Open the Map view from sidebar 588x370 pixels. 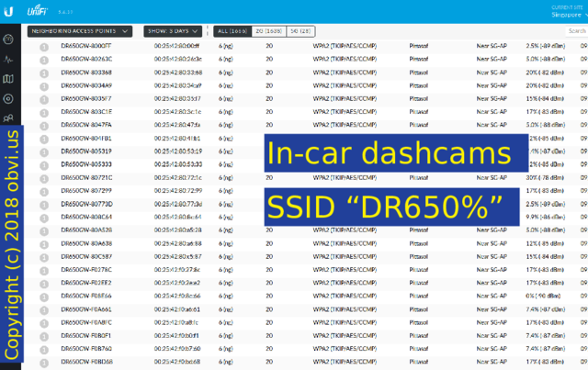click(x=8, y=79)
